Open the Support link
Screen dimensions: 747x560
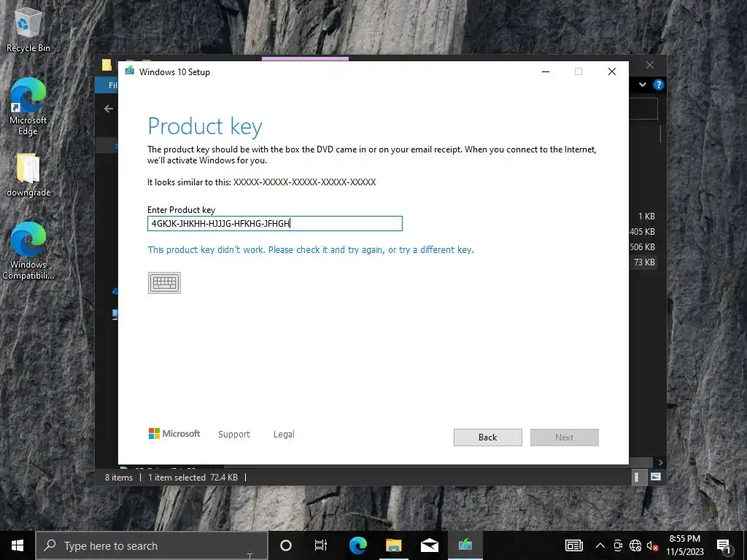pos(234,434)
